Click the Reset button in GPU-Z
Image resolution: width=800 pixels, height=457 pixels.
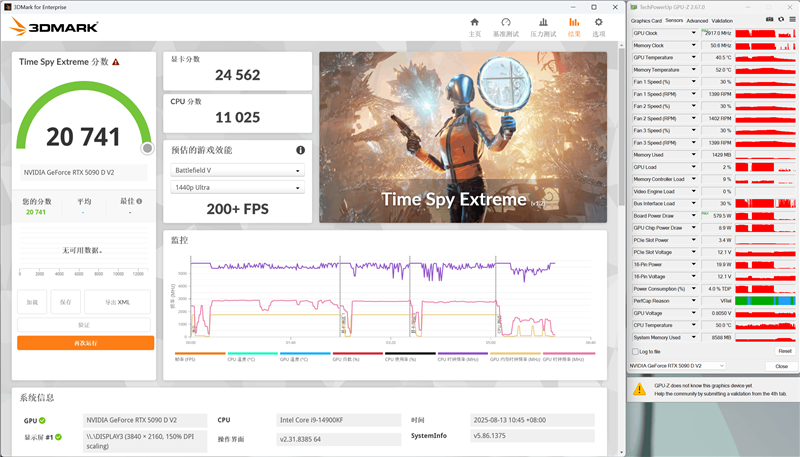[785, 351]
